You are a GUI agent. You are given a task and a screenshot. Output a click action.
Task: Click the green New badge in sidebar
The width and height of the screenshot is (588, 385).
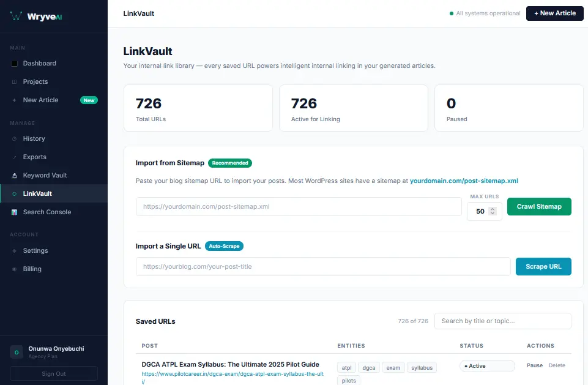89,100
